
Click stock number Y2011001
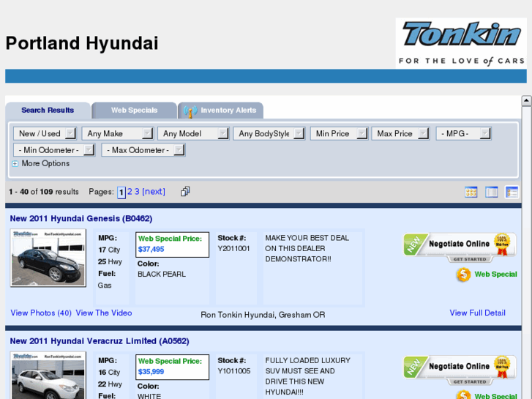click(x=233, y=249)
